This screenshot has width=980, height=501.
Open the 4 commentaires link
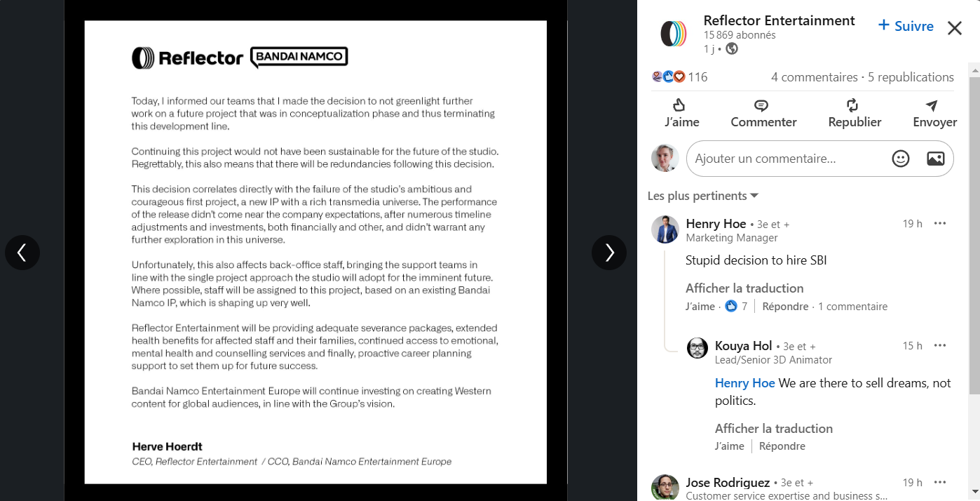[815, 77]
